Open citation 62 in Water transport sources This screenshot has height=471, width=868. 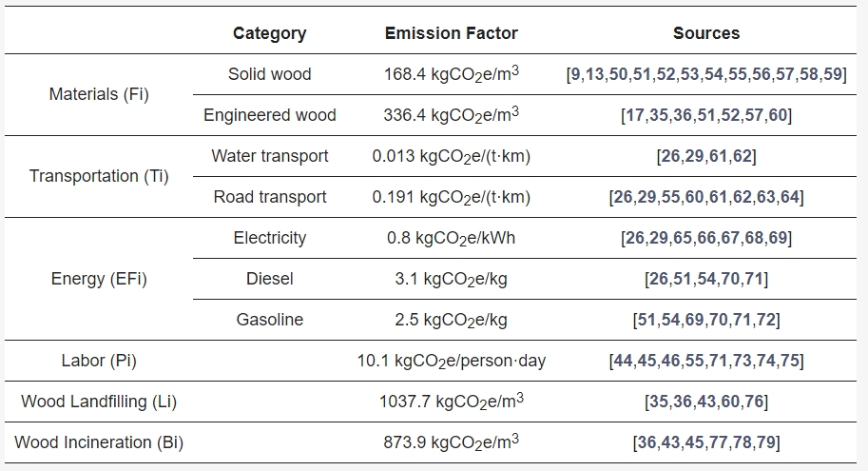pos(743,156)
